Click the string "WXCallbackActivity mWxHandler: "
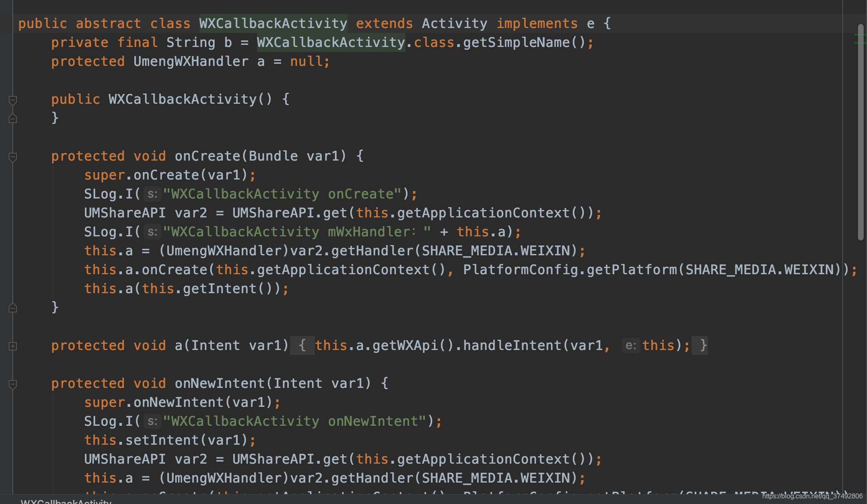The image size is (867, 504). pos(297,232)
